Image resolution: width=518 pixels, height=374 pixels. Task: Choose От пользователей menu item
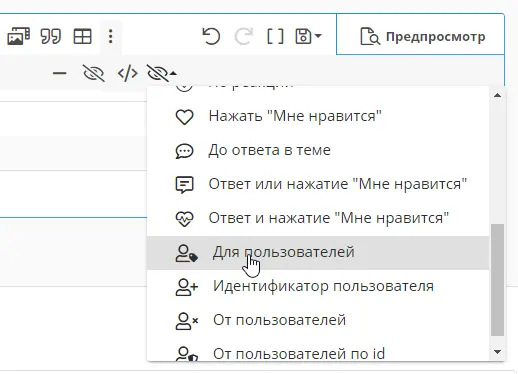pyautogui.click(x=318, y=321)
